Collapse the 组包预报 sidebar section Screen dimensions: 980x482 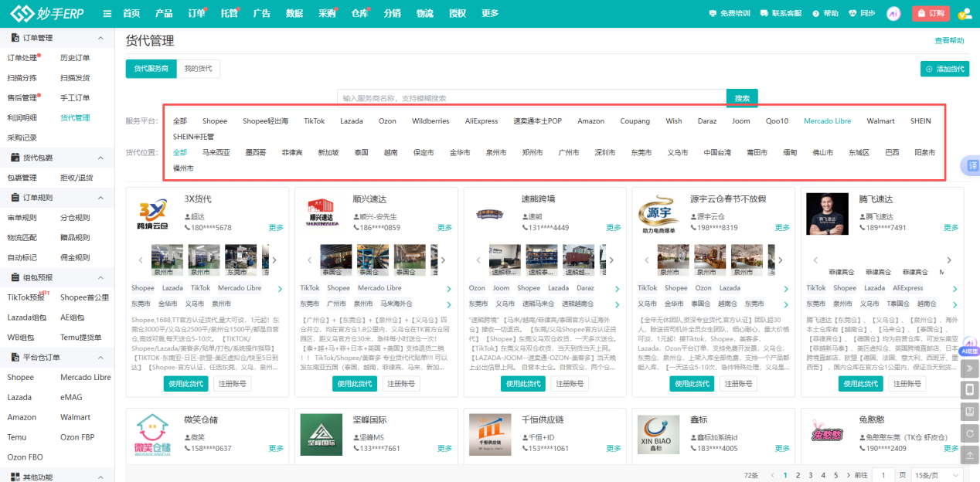tap(100, 277)
